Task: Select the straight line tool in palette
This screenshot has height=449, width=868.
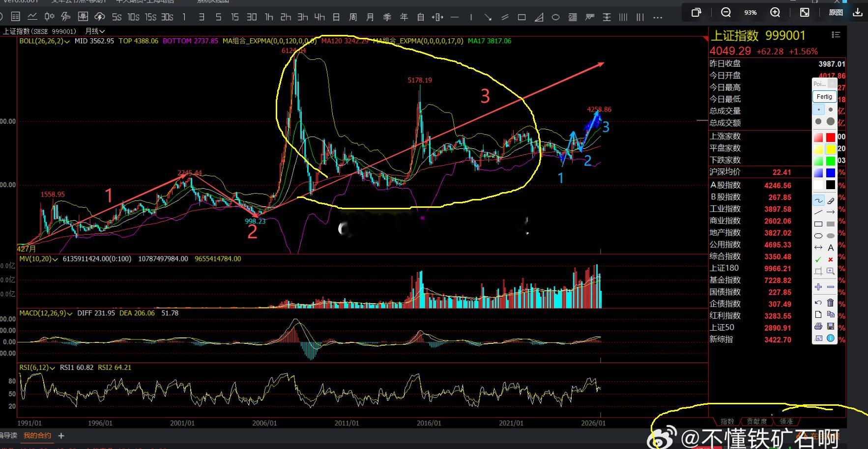Action: (x=818, y=212)
